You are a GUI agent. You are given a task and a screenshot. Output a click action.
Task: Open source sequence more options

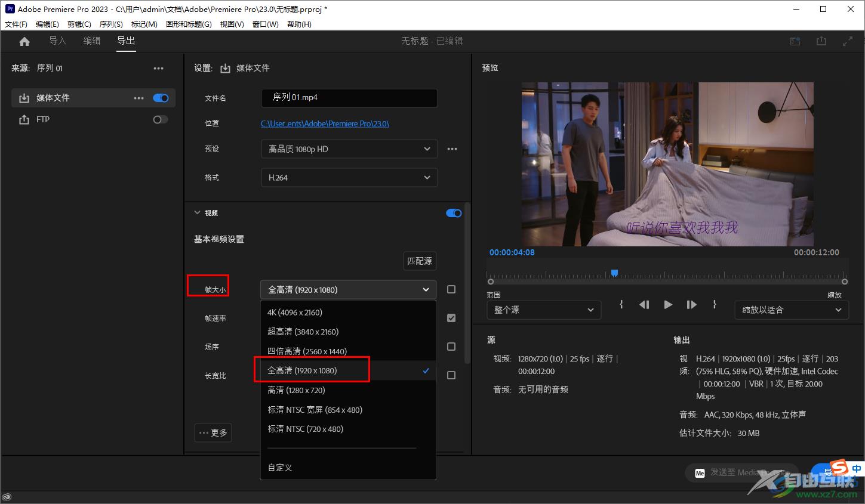tap(158, 69)
